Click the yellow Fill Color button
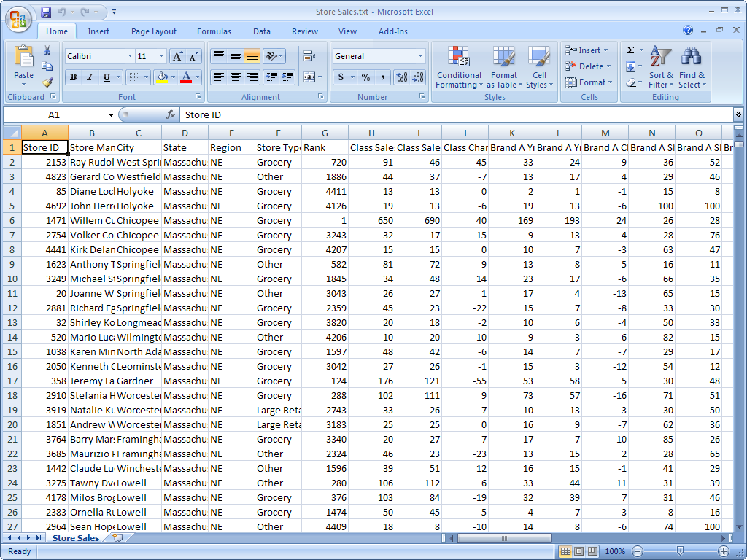Viewport: 747px width, 560px height. pos(162,77)
